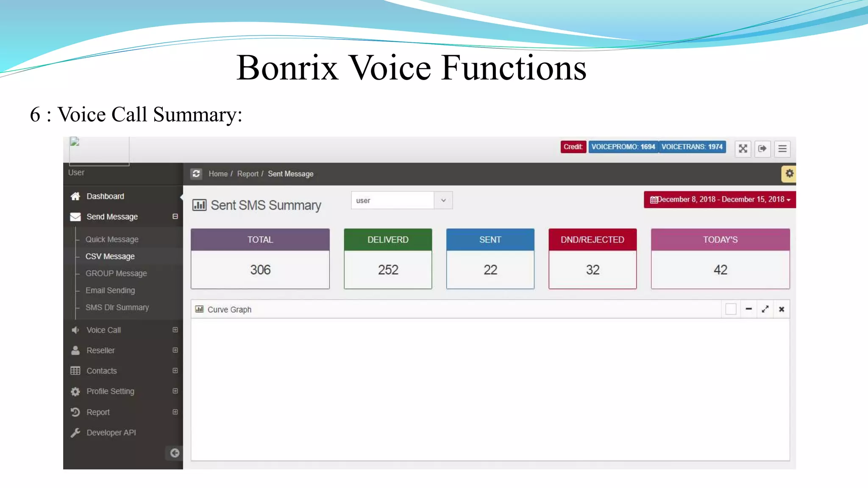Viewport: 868px width, 488px height.
Task: Click the logout arrow icon
Action: [x=762, y=149]
